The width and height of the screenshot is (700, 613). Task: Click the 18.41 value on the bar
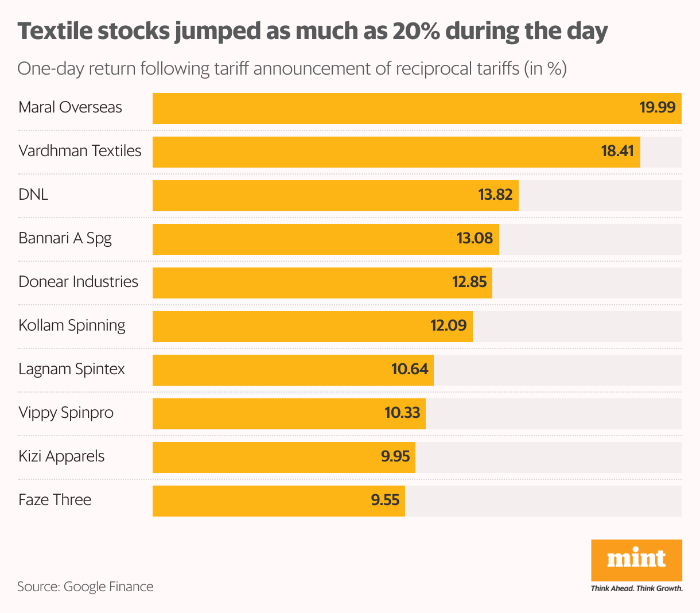[x=617, y=151]
